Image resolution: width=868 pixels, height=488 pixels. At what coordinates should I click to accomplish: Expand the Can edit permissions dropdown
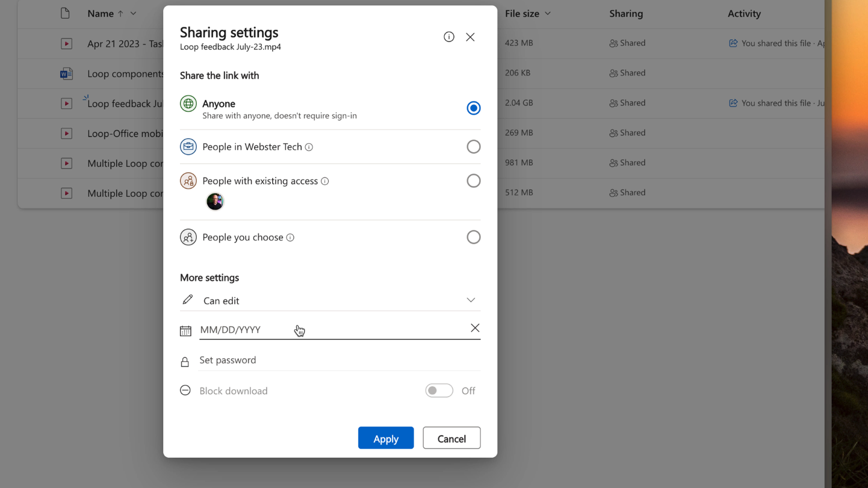coord(471,299)
